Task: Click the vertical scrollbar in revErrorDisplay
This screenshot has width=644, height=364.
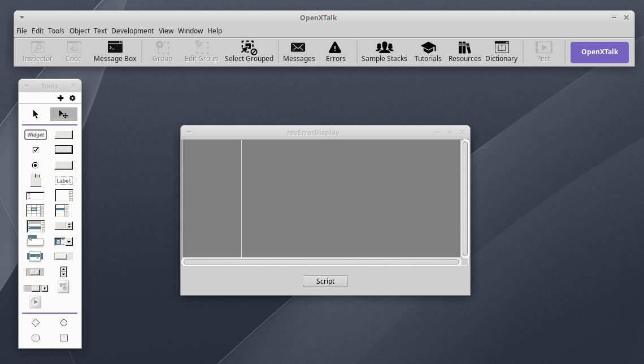Action: [x=465, y=198]
